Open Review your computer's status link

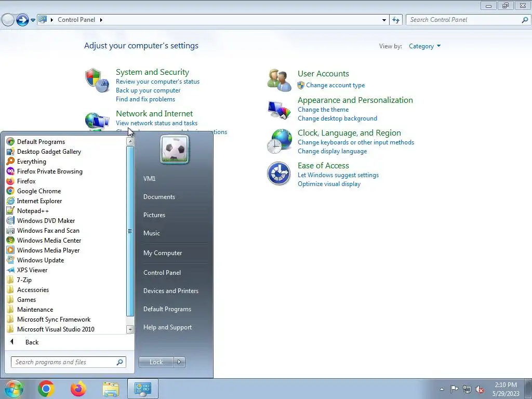click(x=157, y=82)
